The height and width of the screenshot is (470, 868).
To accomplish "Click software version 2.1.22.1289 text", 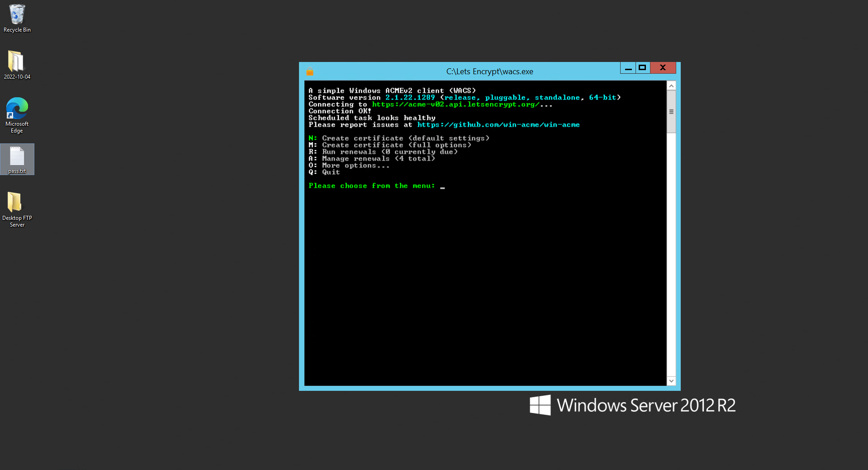I will 410,98.
